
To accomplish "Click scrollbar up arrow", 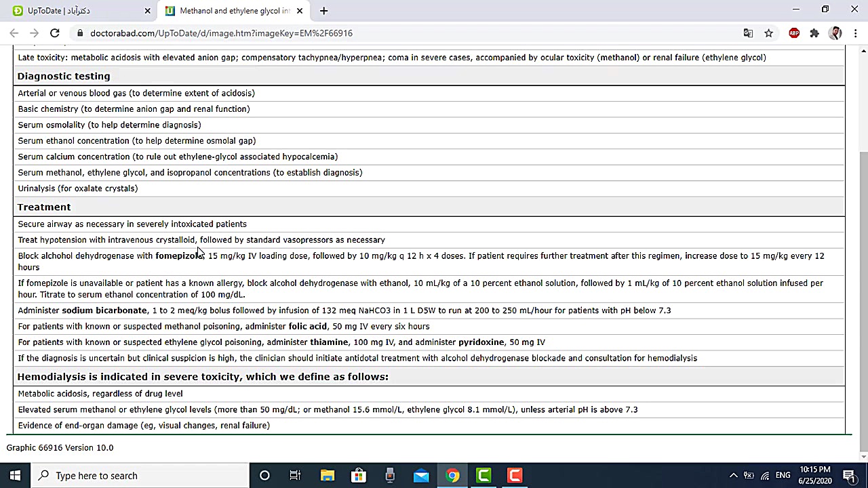I will [x=863, y=50].
